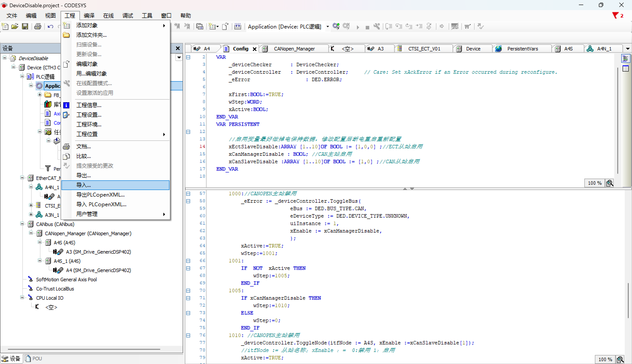The width and height of the screenshot is (632, 364).
Task: Fold the case 1010 block at line 76
Action: (188, 335)
